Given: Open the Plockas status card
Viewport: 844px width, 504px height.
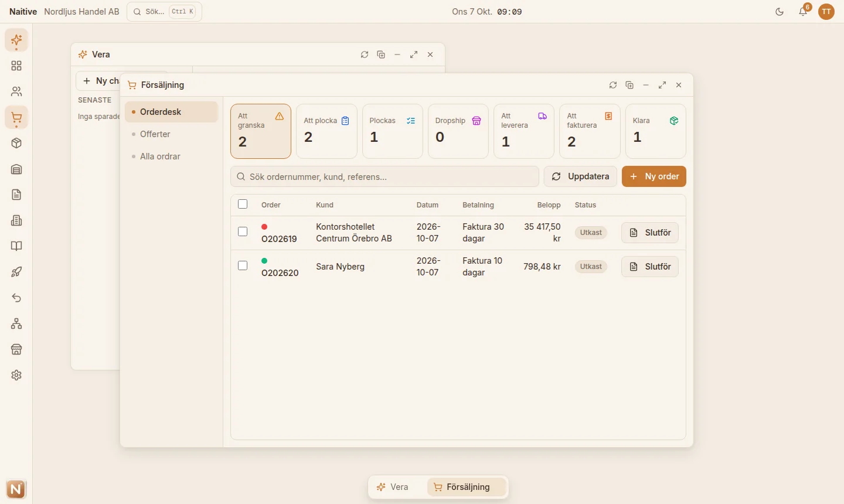Looking at the screenshot, I should 393,131.
